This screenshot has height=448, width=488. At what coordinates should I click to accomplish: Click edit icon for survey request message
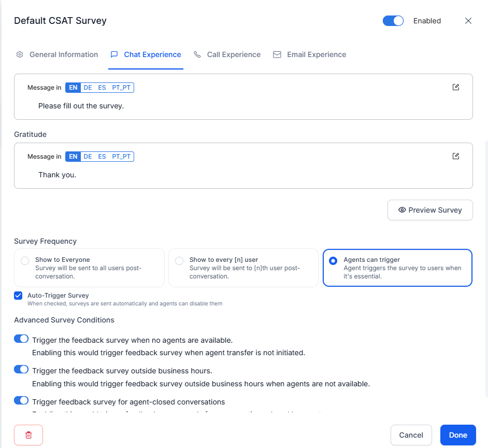tap(456, 87)
